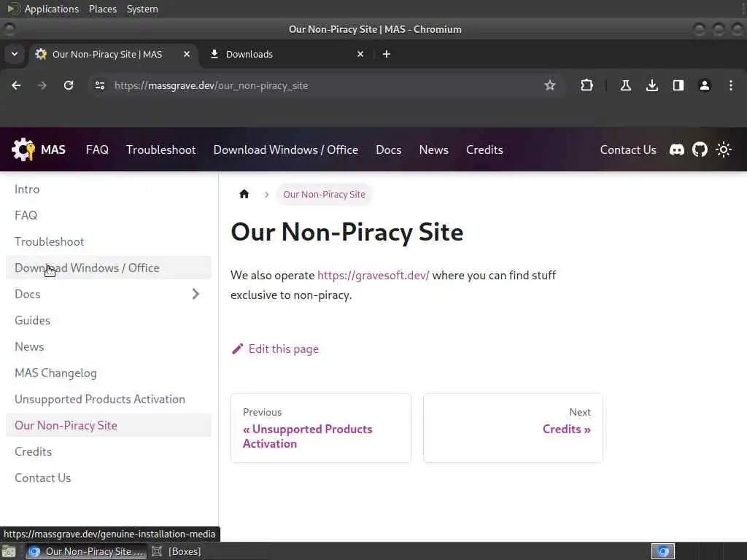Click the pencil icon beside Edit this page
Screen dimensions: 747x560
[x=237, y=349]
